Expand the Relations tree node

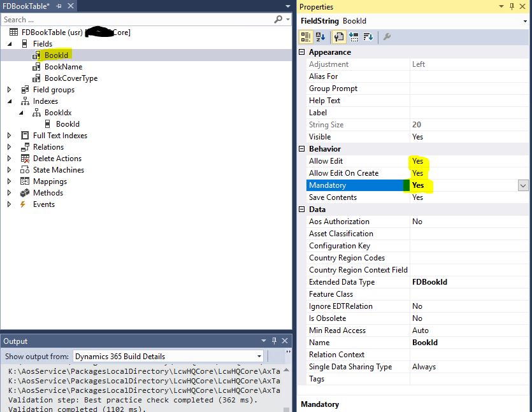pos(10,147)
